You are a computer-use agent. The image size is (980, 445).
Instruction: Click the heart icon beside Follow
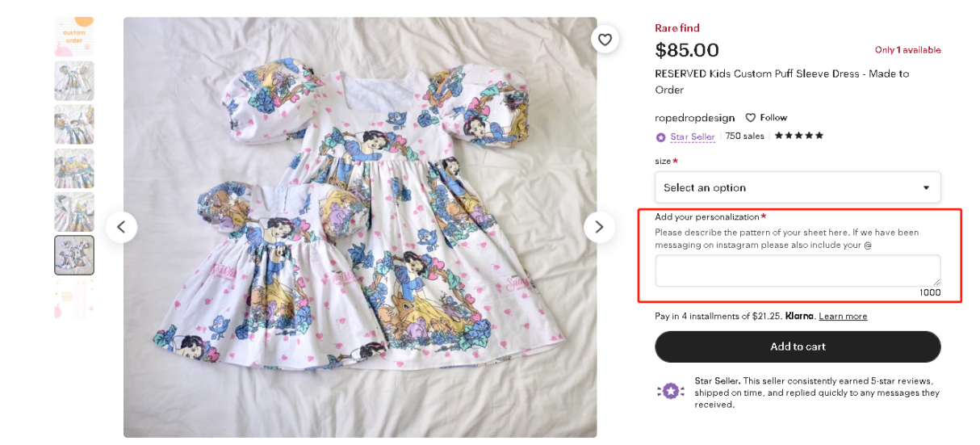coord(750,118)
